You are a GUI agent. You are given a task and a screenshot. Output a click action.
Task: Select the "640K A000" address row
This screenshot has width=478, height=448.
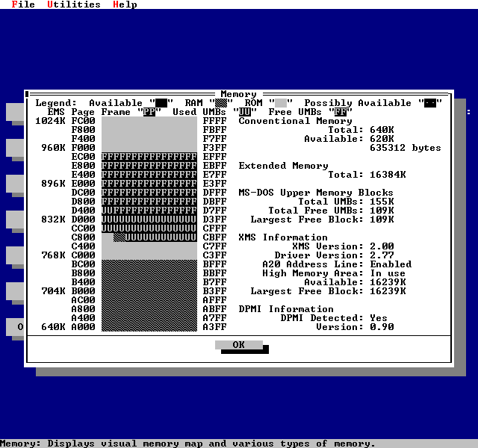68,327
